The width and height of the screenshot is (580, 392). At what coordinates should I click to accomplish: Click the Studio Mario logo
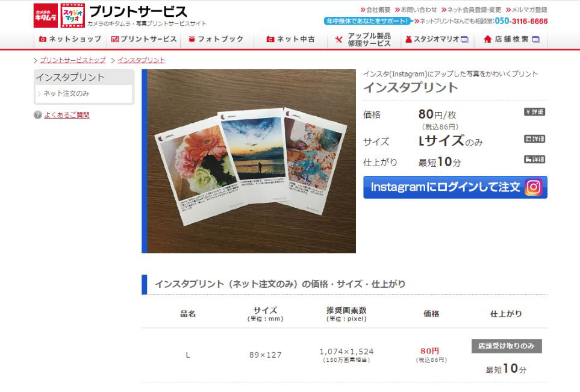[73, 16]
